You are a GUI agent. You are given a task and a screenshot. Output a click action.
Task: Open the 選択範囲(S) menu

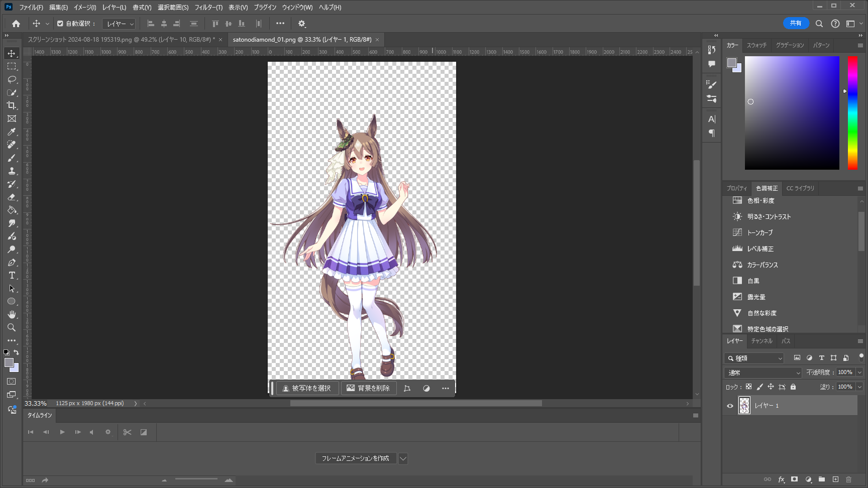173,8
